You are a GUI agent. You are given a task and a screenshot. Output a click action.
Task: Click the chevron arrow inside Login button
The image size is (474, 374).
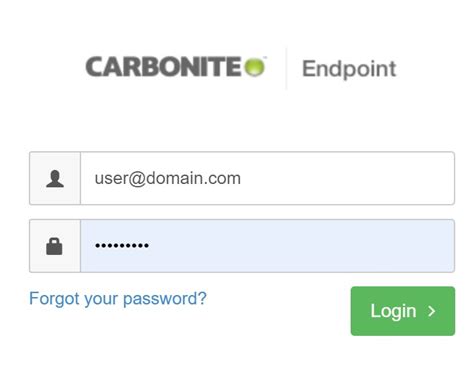(432, 311)
